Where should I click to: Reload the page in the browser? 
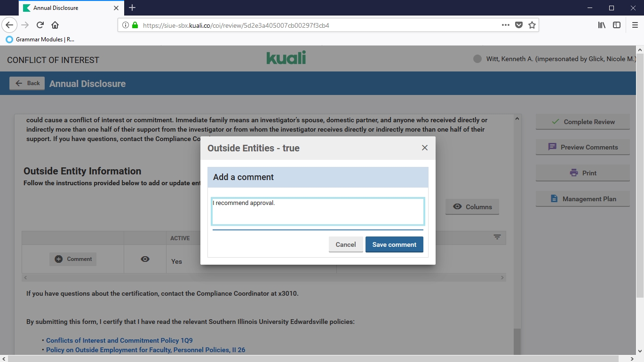40,25
